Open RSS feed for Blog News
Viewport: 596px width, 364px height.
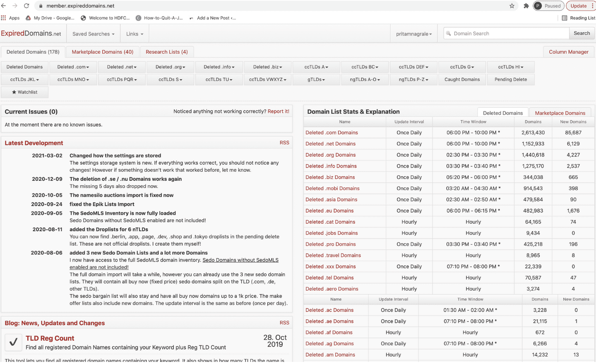(x=284, y=323)
